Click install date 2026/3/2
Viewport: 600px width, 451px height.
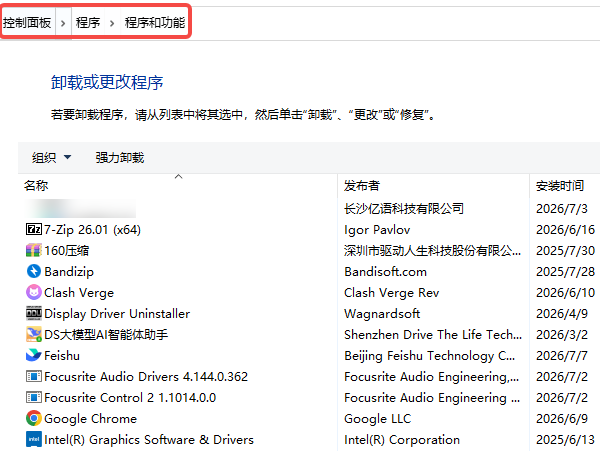click(x=562, y=334)
